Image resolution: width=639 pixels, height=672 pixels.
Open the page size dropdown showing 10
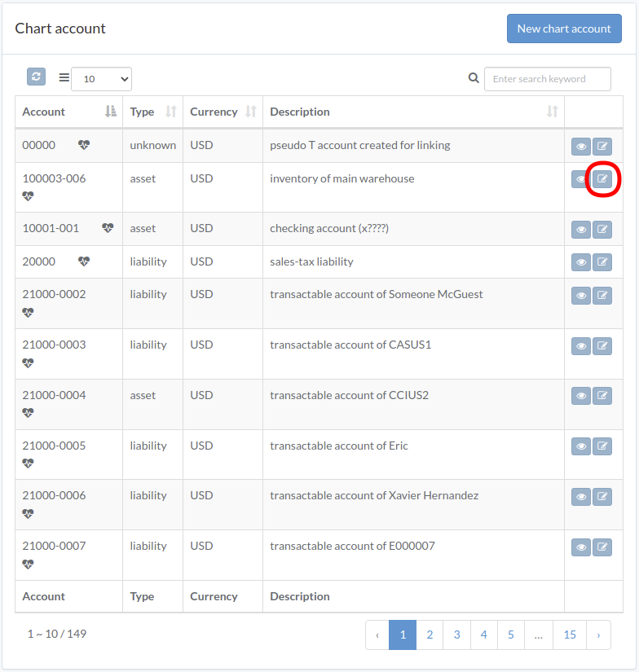click(102, 79)
